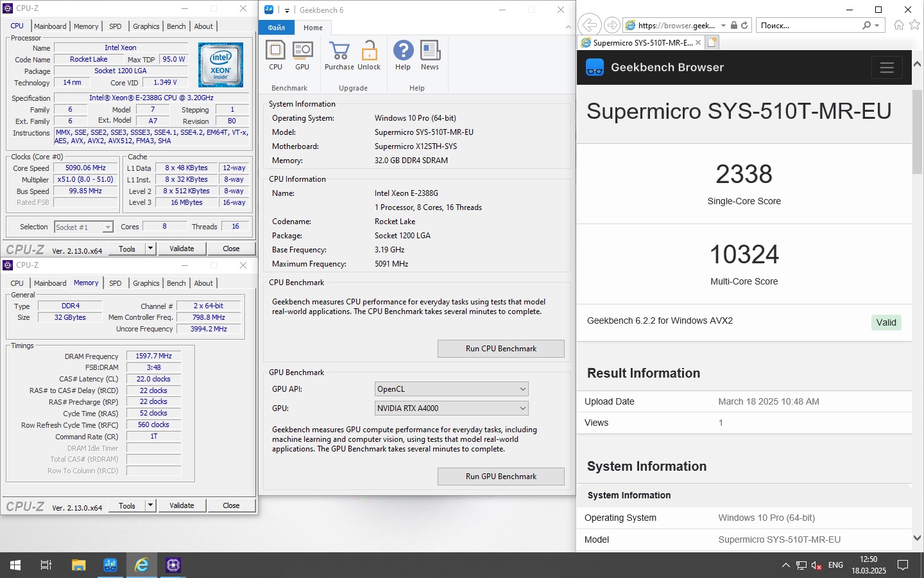924x578 pixels.
Task: Switch to About tab in bottom CPU-Z window
Action: coord(203,283)
